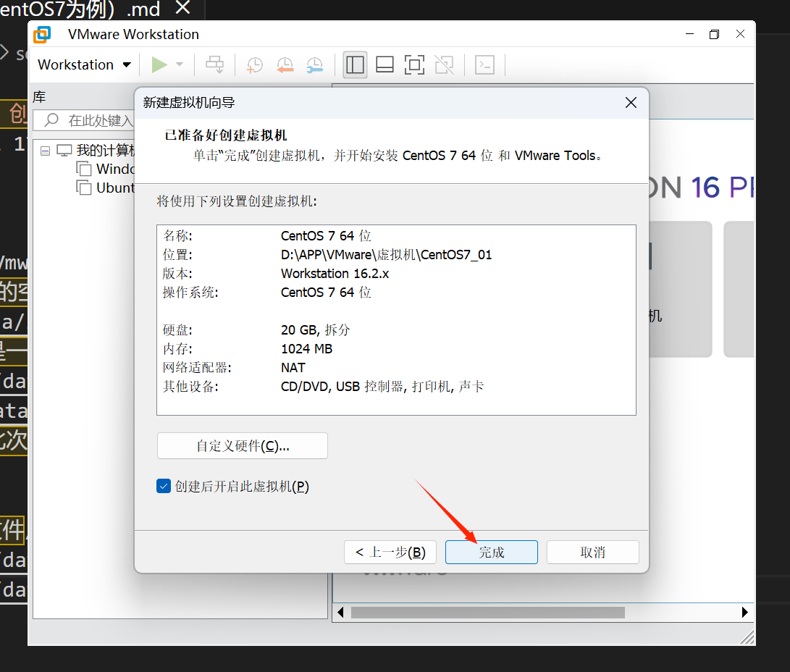Click the NAT network adapter value

(x=293, y=368)
